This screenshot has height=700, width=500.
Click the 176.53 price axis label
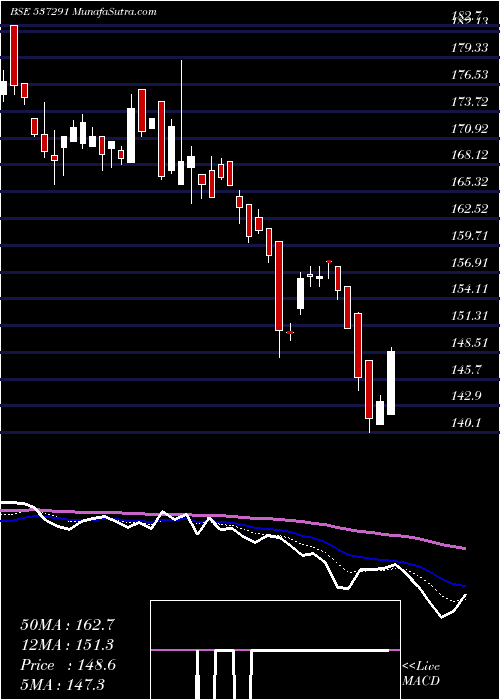point(469,75)
